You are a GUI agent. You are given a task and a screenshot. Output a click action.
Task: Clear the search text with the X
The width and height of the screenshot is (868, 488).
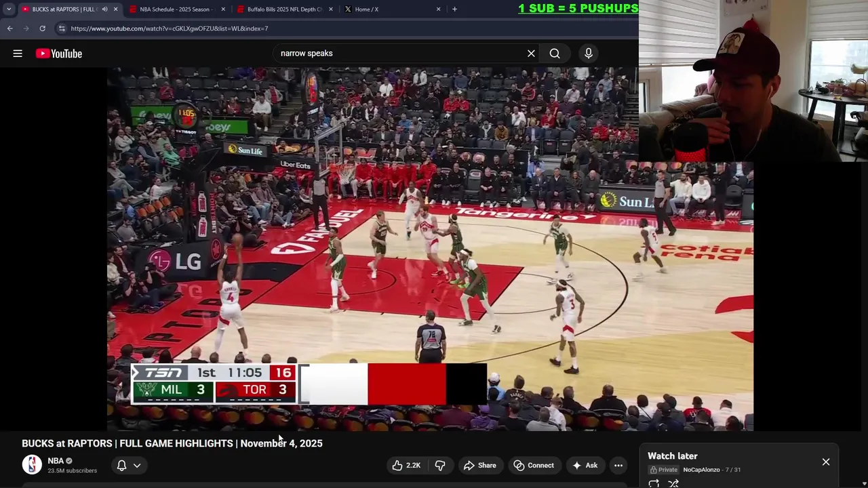point(531,54)
